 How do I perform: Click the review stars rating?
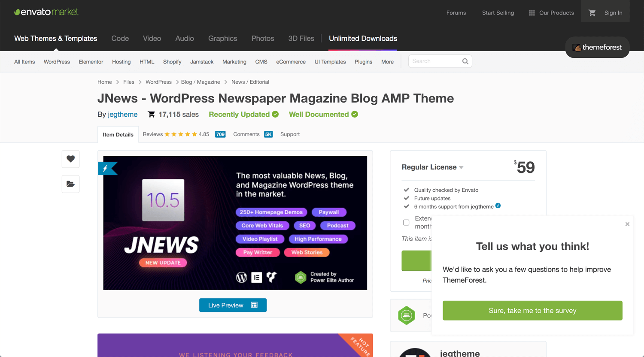tap(181, 134)
